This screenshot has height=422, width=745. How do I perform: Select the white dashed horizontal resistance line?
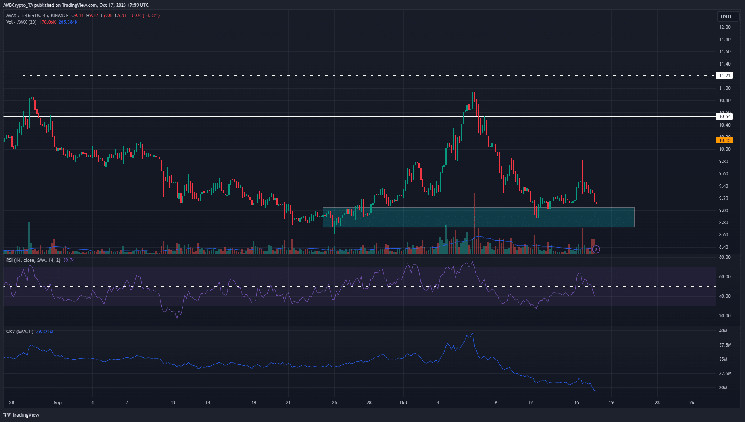pos(368,76)
